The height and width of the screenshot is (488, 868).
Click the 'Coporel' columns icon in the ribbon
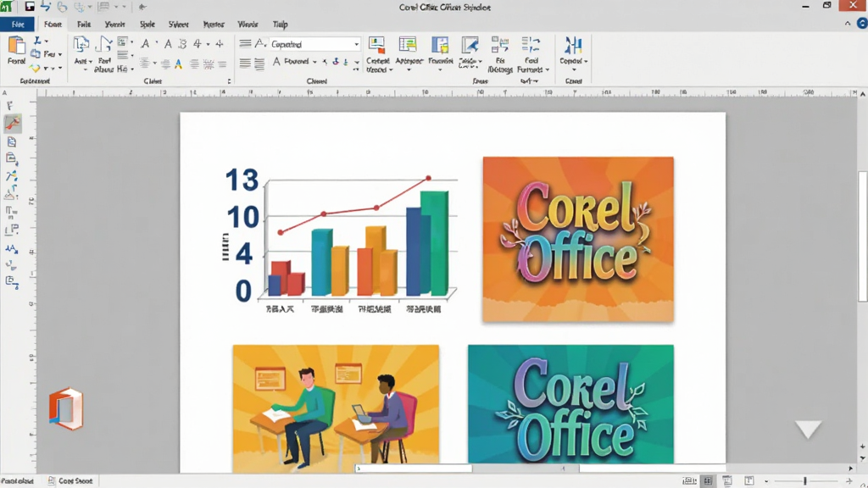point(573,46)
